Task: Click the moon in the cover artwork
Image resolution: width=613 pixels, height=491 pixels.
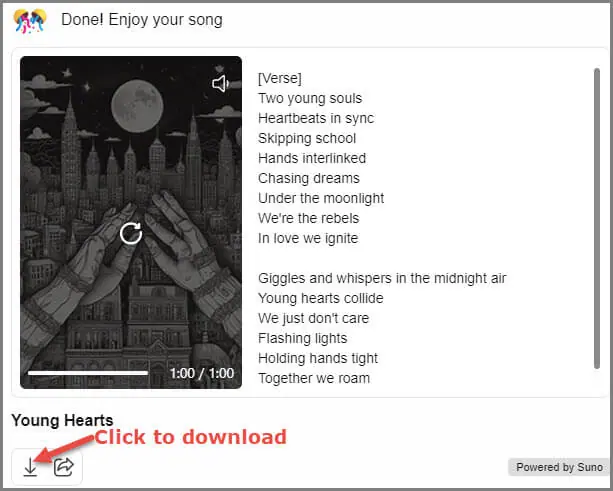Action: [137, 106]
